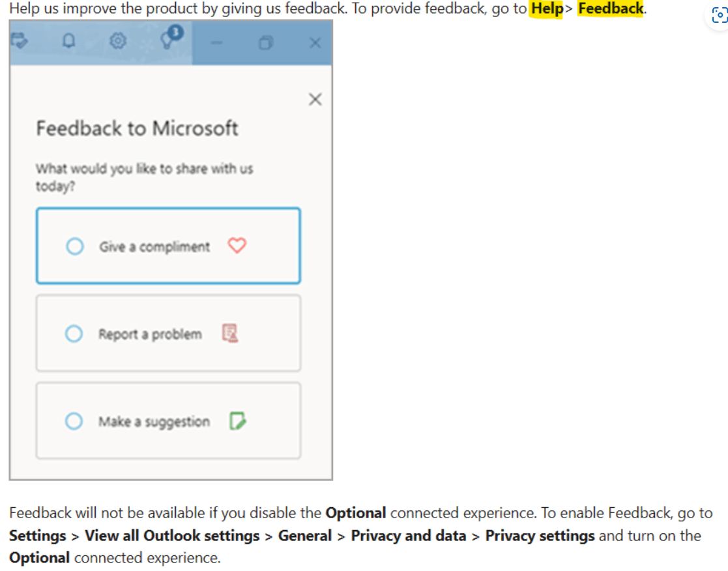Click the heart icon beside Give a compliment

pos(237,246)
